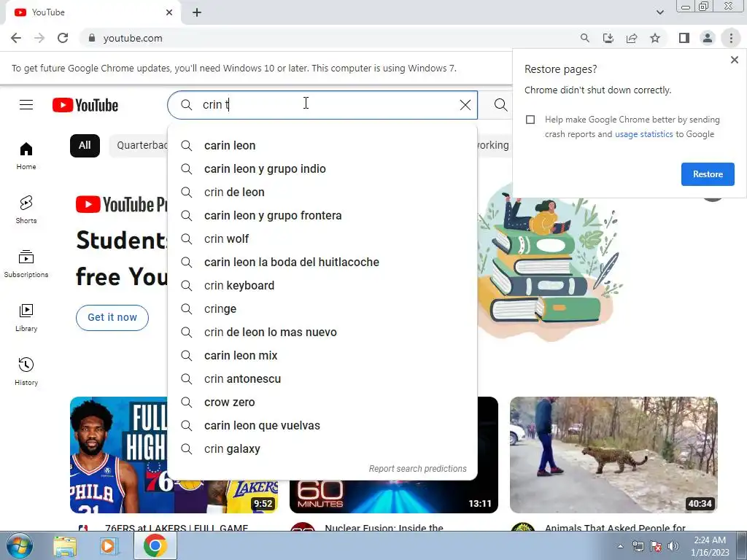Click the Get it now button
The image size is (747, 560).
tap(112, 318)
